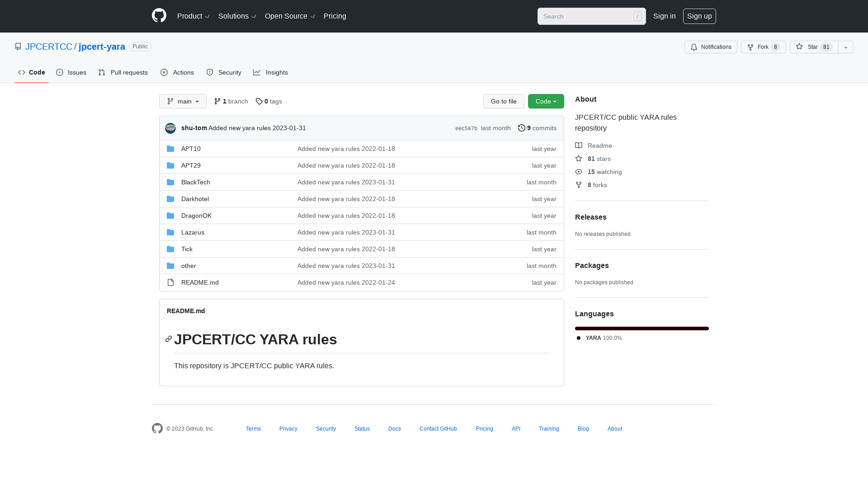Open the star lists dropdown arrow
Image resolution: width=868 pixels, height=488 pixels.
pos(846,47)
